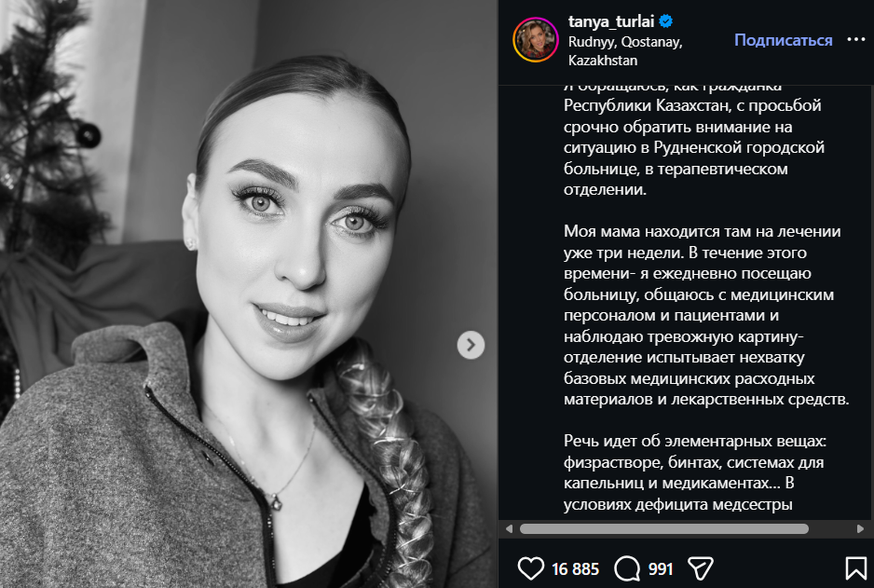Click the 991 comments count

click(660, 568)
